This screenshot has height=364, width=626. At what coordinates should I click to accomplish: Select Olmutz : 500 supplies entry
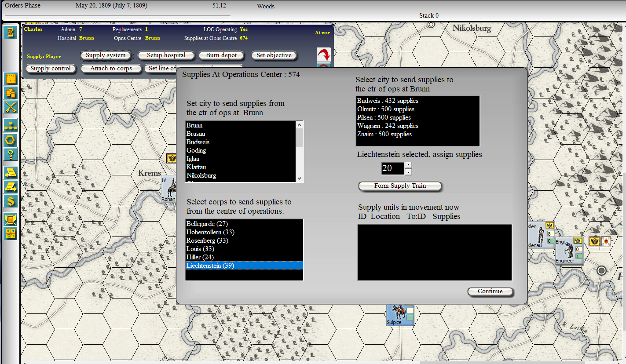point(417,109)
